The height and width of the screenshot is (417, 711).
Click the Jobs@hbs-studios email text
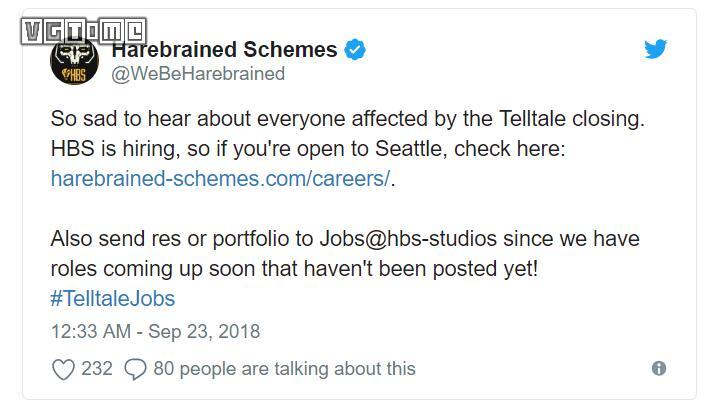[408, 239]
